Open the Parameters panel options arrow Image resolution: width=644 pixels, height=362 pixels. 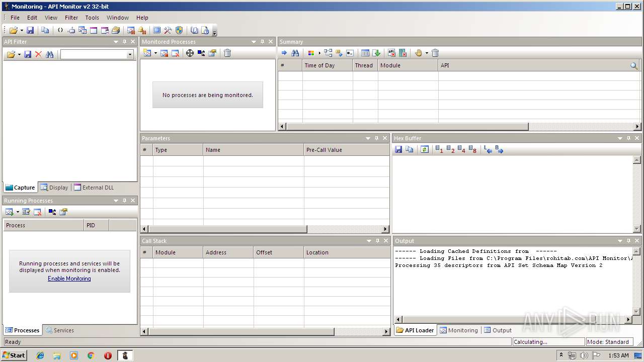point(368,138)
